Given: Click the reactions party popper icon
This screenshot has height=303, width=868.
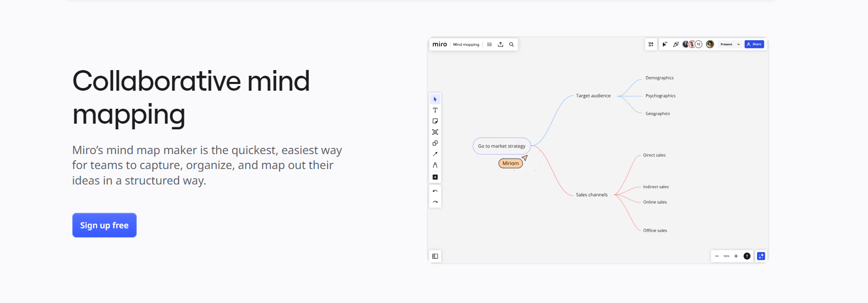Looking at the screenshot, I should tap(676, 44).
